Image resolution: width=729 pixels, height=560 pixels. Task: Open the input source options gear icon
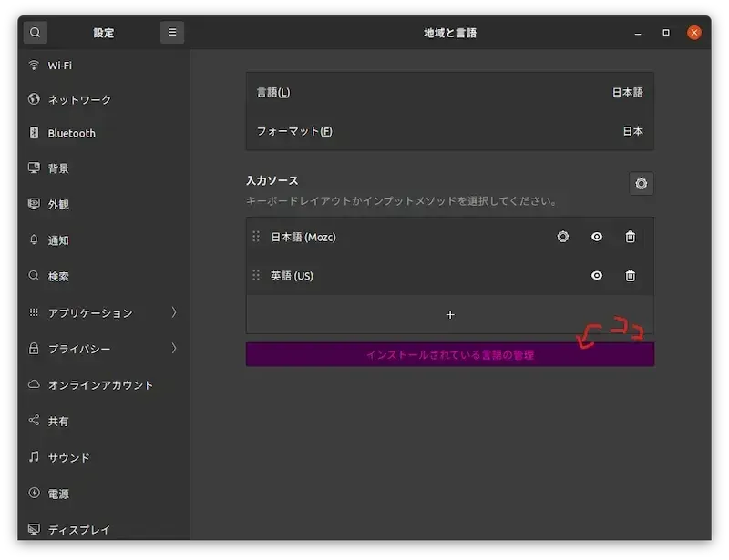[x=641, y=183]
